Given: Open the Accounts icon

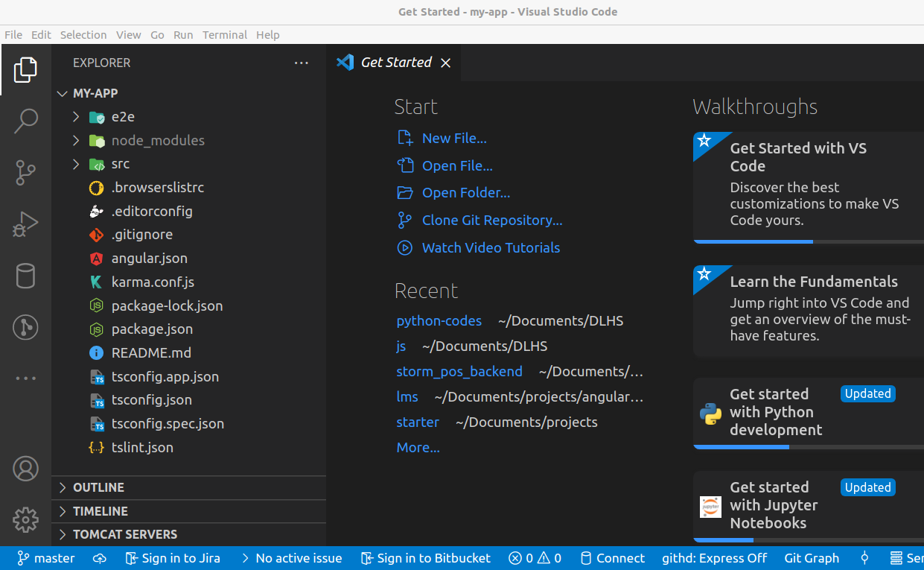Looking at the screenshot, I should click(x=25, y=468).
